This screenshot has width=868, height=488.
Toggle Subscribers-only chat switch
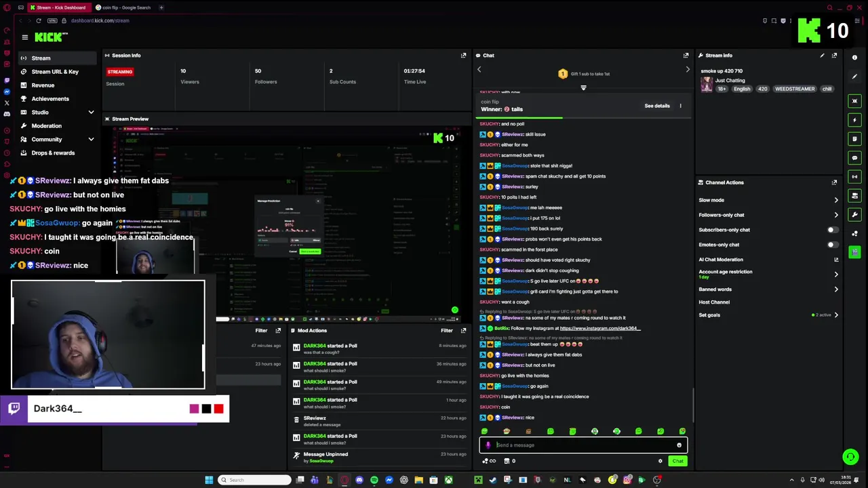click(832, 230)
